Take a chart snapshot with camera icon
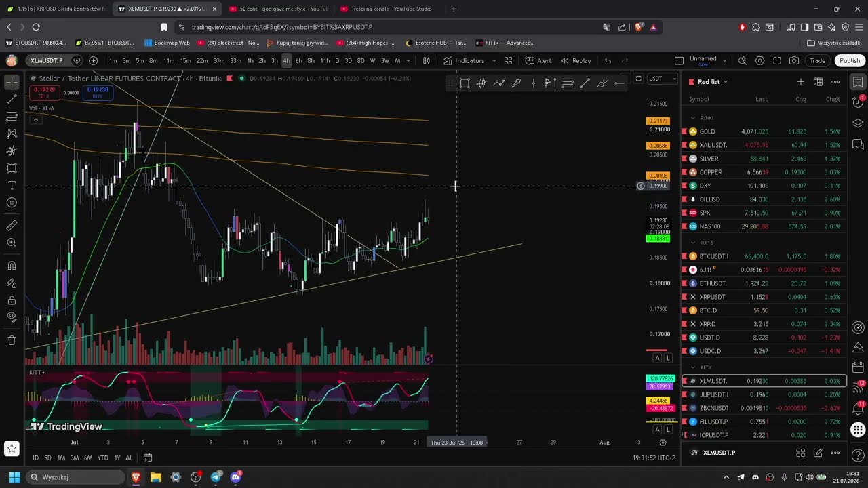Viewport: 868px width, 488px height. click(794, 60)
